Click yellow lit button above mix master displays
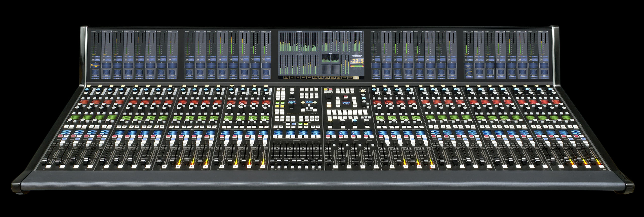Screen dimensions: 644x217 coord(306,124)
